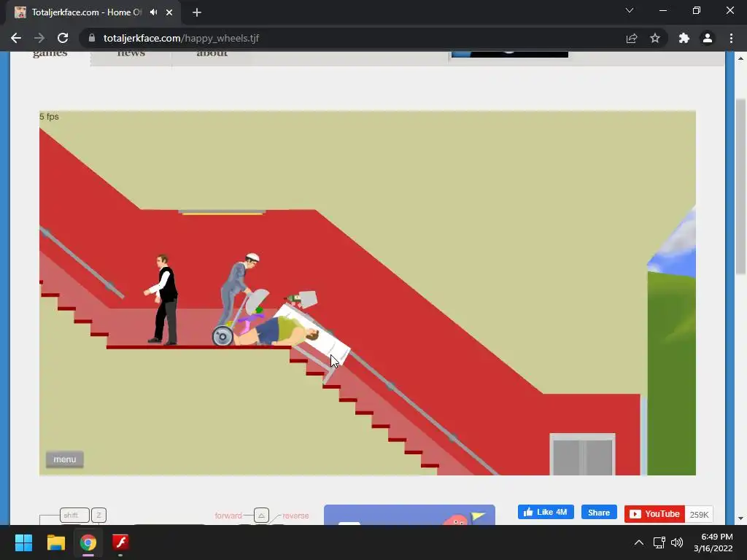
Task: Click the Segway wheel
Action: click(222, 336)
